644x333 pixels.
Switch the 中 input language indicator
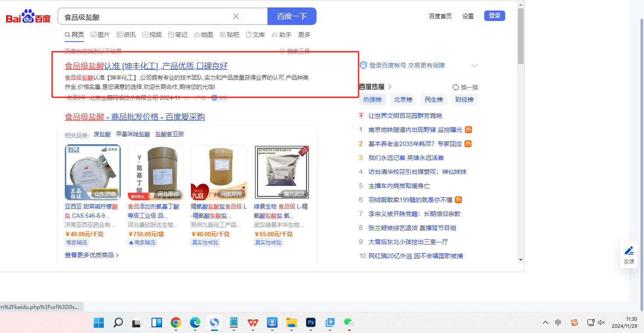tap(558, 322)
